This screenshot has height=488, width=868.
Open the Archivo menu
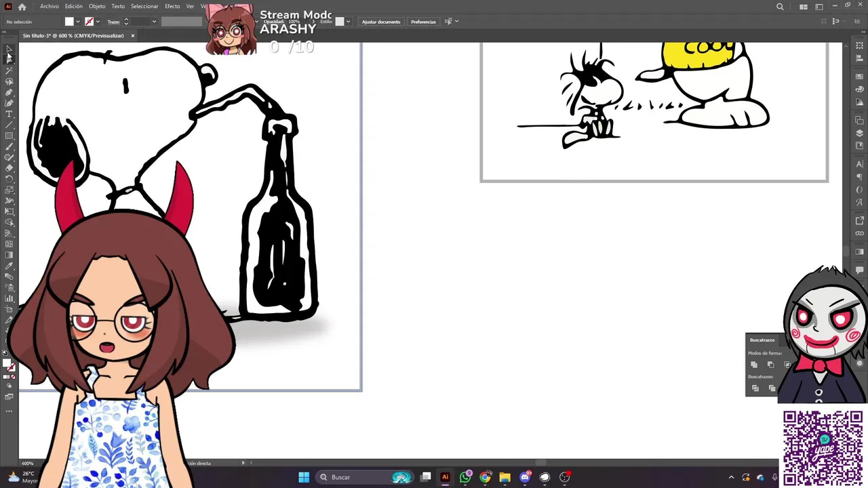(50, 7)
